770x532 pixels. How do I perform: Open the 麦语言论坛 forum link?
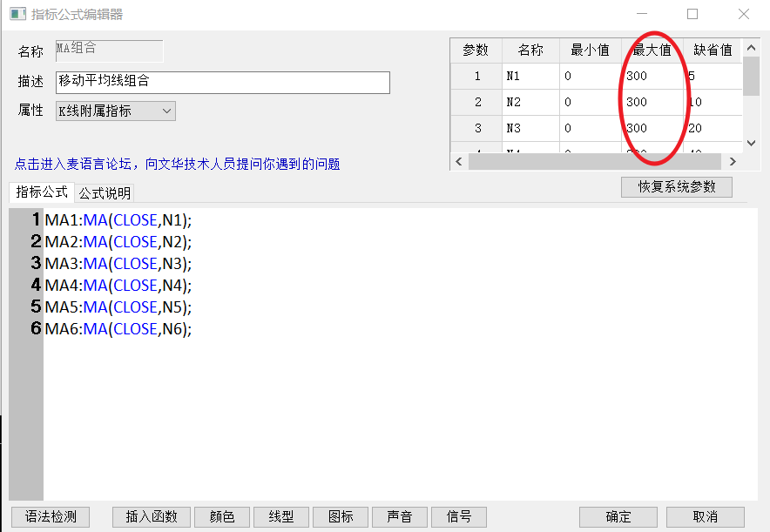click(177, 164)
